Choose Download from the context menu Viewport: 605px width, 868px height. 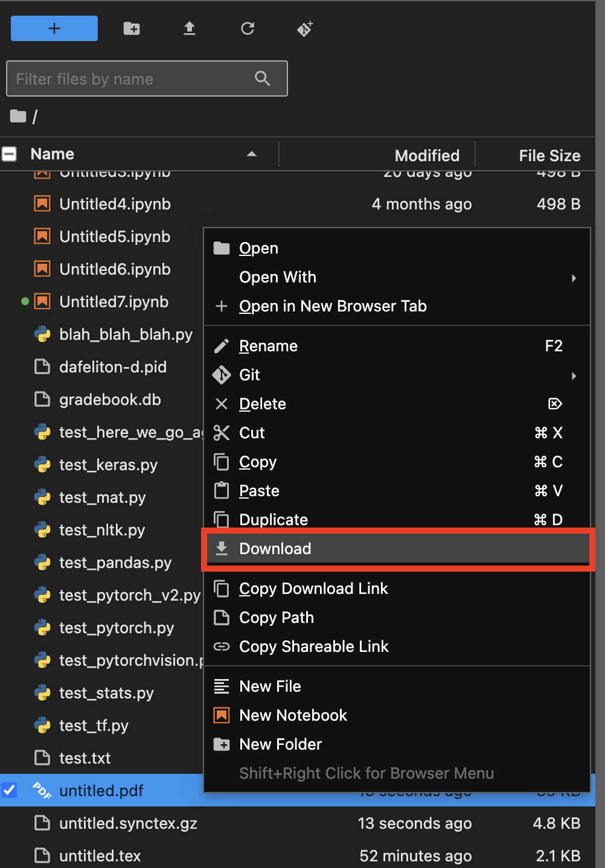click(x=397, y=549)
